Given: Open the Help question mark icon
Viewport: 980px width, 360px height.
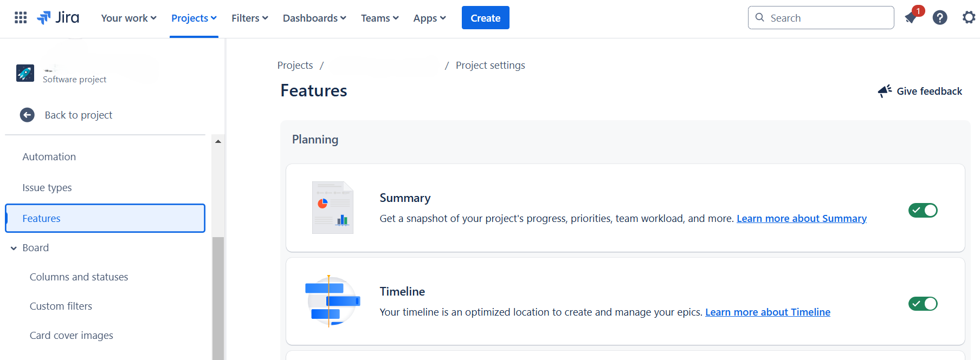Looking at the screenshot, I should point(940,17).
